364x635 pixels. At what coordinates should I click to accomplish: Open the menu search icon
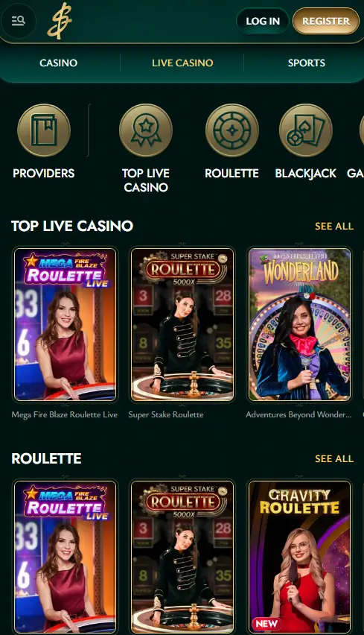[x=18, y=21]
